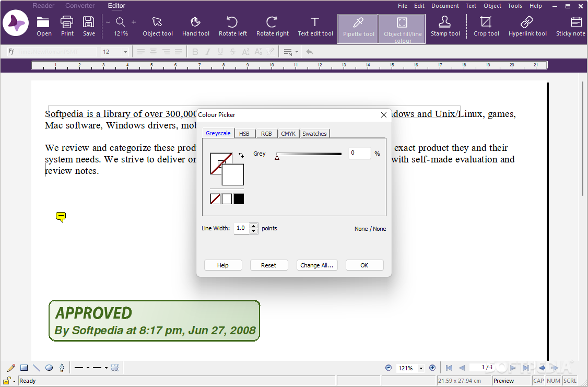Click the Grey slider track
Viewport: 588px width, 387px height.
309,154
